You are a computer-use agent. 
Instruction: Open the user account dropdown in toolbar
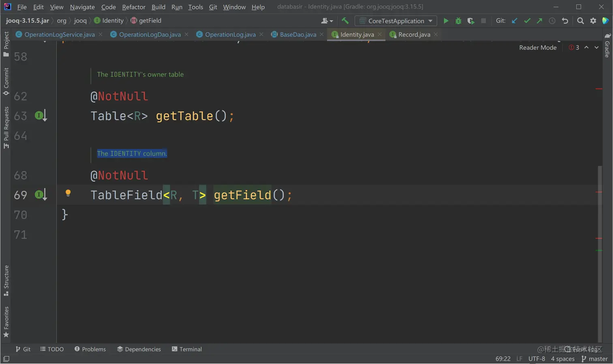tap(327, 21)
